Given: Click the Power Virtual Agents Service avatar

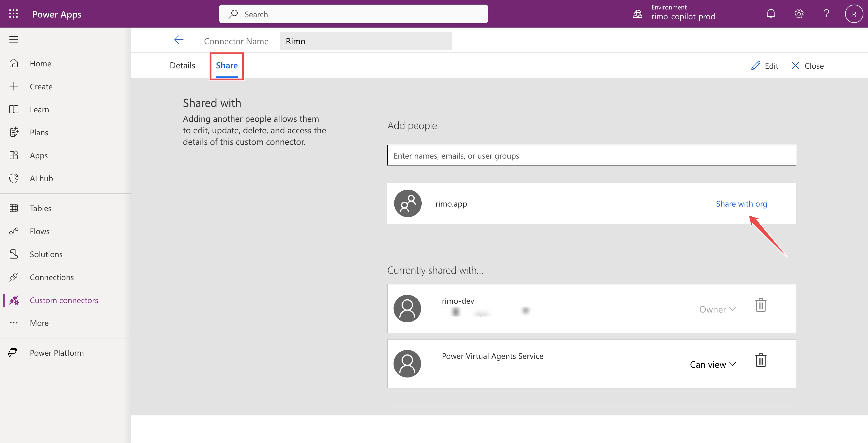Looking at the screenshot, I should (407, 363).
